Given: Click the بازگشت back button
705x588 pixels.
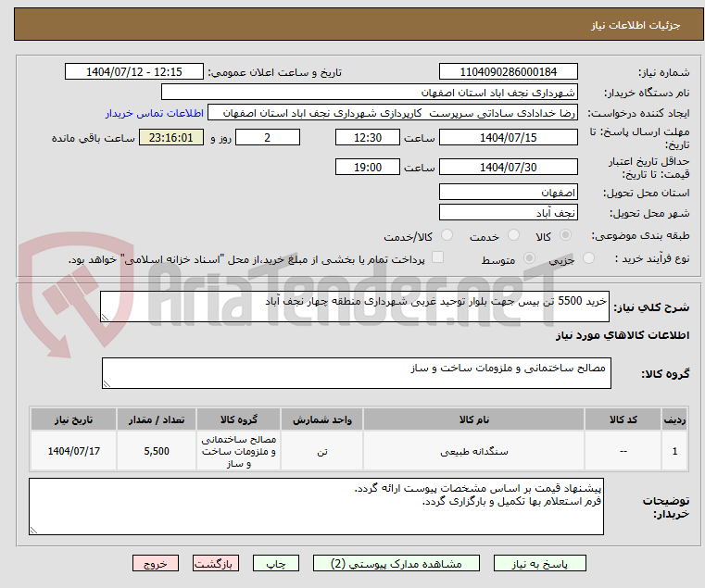Looking at the screenshot, I should (x=216, y=563).
